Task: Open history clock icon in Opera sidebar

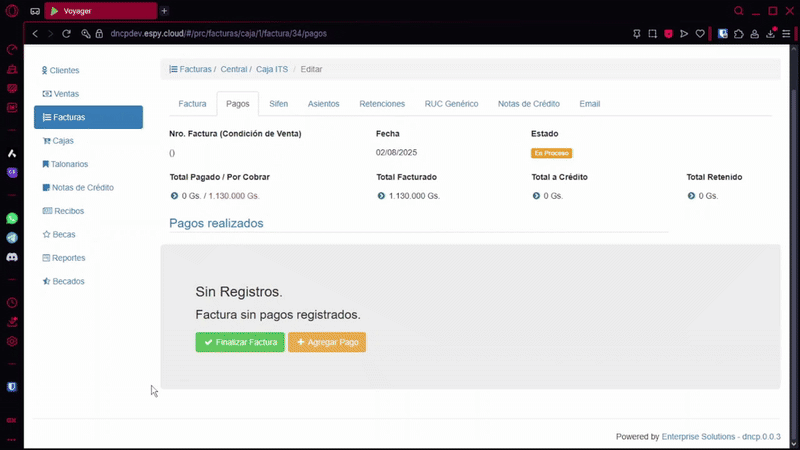Action: tap(12, 302)
